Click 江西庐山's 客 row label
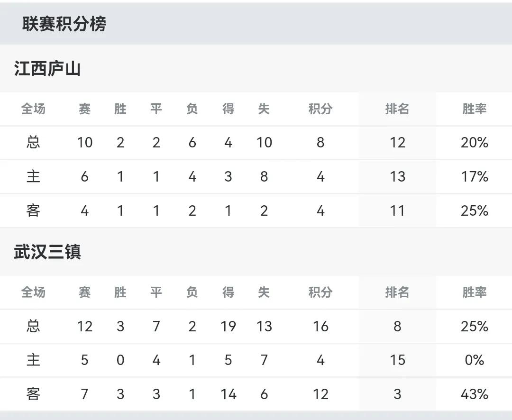512x420 pixels. click(x=33, y=210)
